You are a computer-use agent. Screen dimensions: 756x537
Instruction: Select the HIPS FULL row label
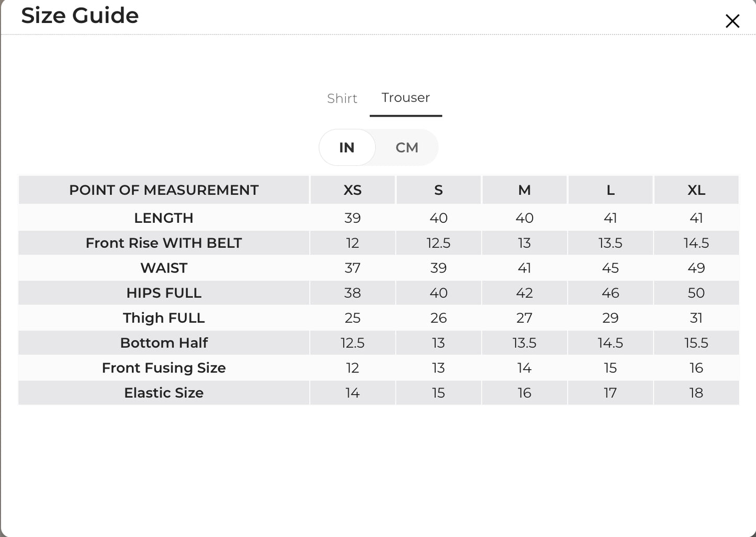point(164,293)
